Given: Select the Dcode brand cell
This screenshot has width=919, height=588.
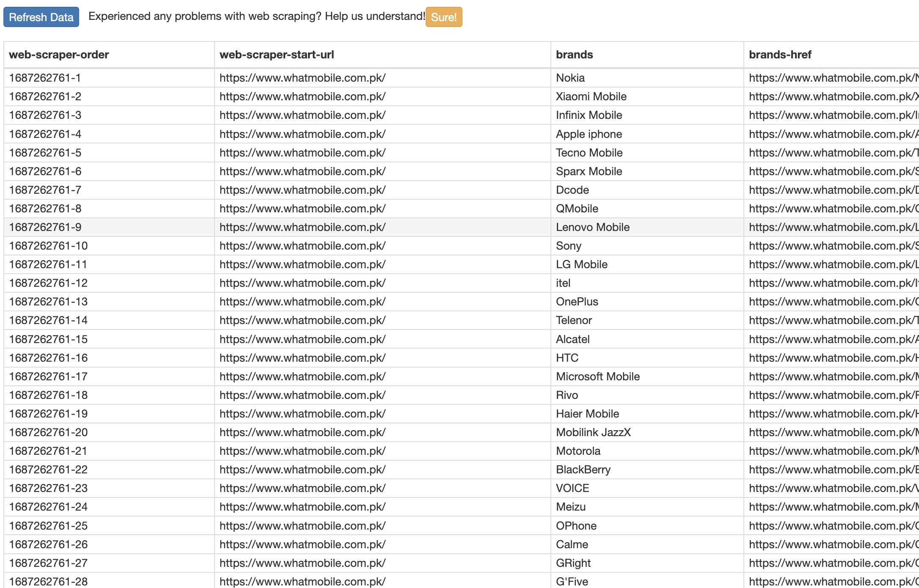Looking at the screenshot, I should click(x=647, y=190).
